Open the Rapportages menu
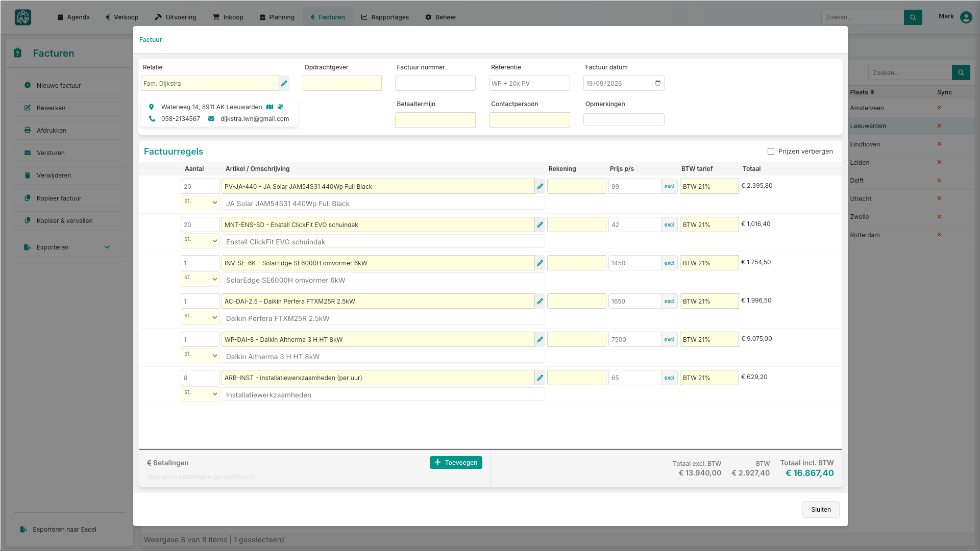This screenshot has height=551, width=980. pos(385,17)
